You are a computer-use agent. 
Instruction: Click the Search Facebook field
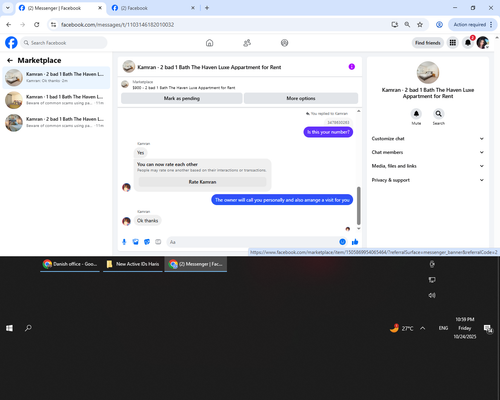click(x=64, y=43)
